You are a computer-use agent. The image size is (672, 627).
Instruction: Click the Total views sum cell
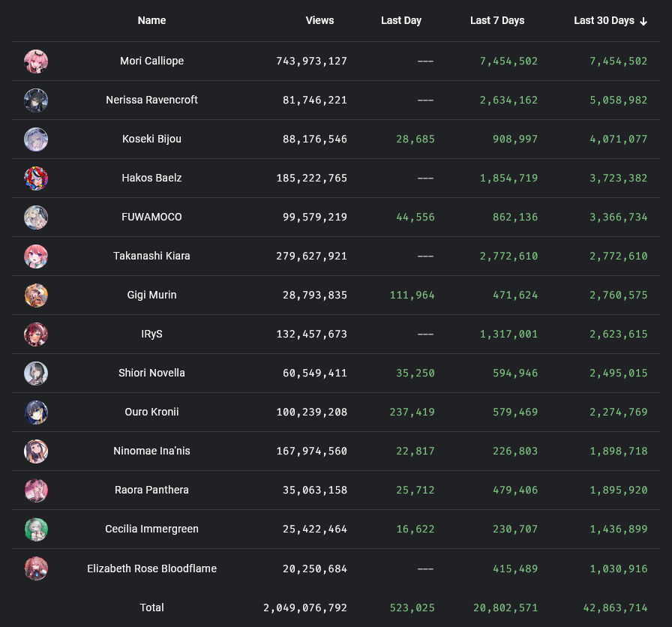coord(304,607)
